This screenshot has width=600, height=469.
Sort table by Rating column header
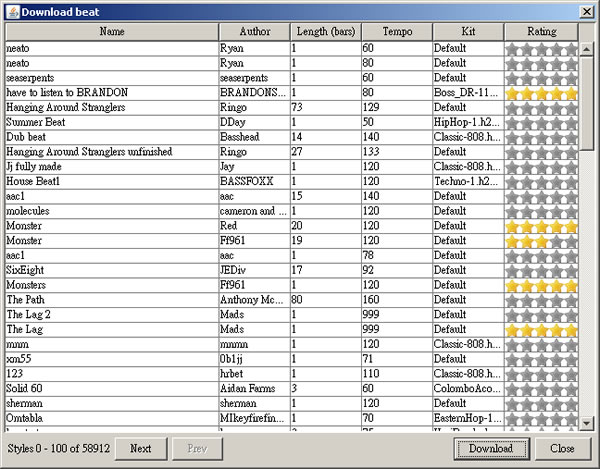541,32
